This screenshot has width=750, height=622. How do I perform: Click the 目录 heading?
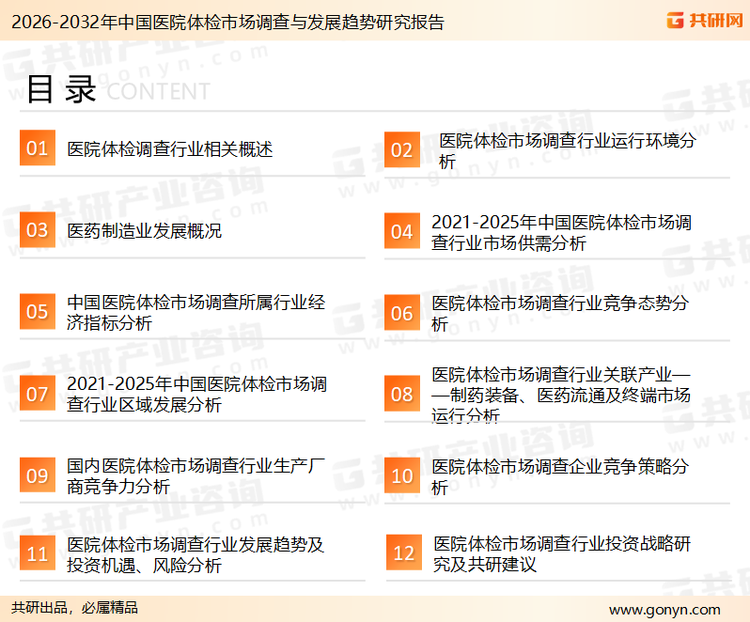pyautogui.click(x=61, y=89)
